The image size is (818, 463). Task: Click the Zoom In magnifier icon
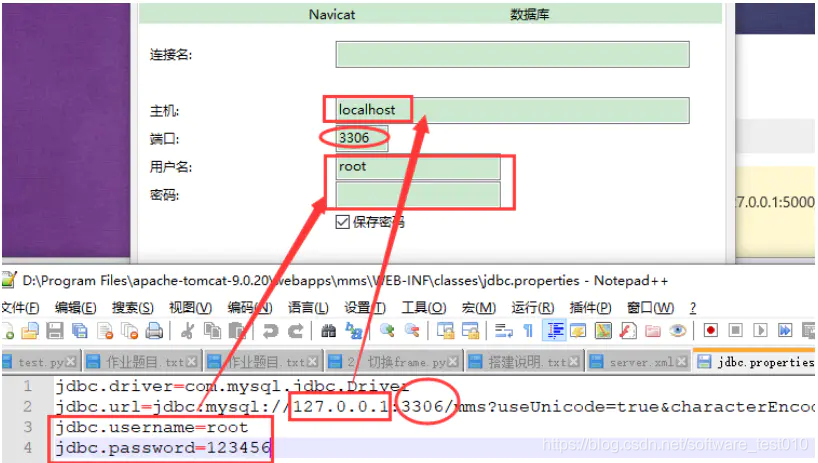(x=387, y=331)
